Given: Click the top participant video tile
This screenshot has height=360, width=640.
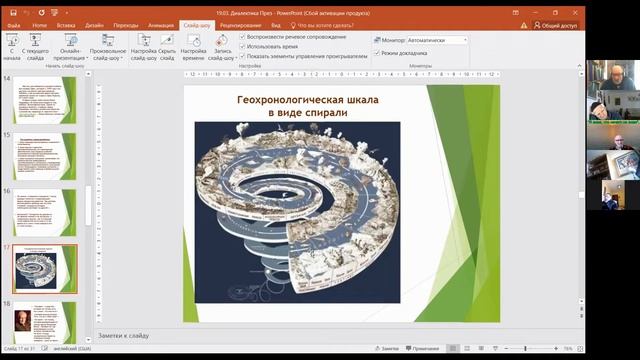Looking at the screenshot, I should point(613,75).
